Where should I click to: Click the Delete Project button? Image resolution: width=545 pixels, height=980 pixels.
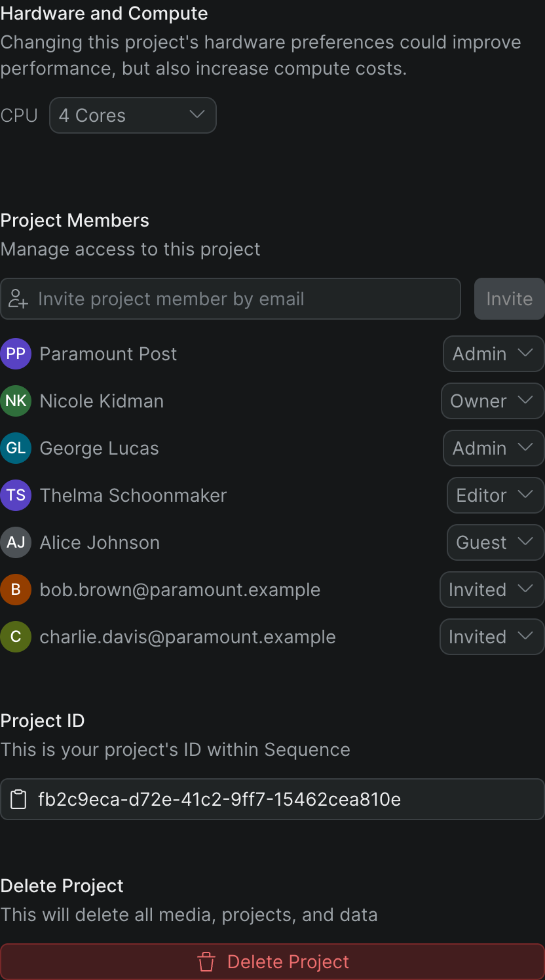pyautogui.click(x=272, y=962)
